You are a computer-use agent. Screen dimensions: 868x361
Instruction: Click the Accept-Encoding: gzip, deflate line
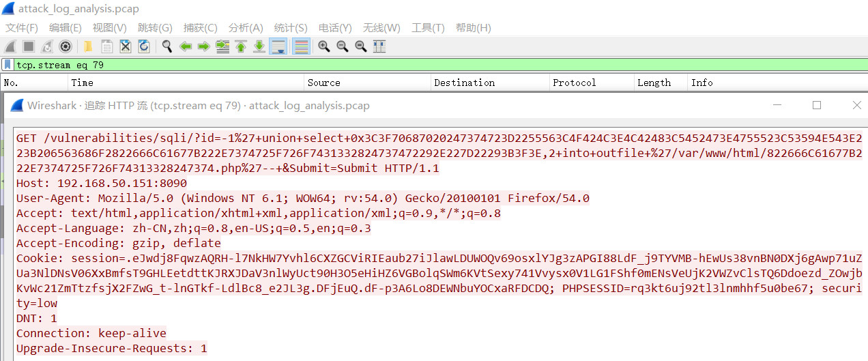[x=119, y=243]
